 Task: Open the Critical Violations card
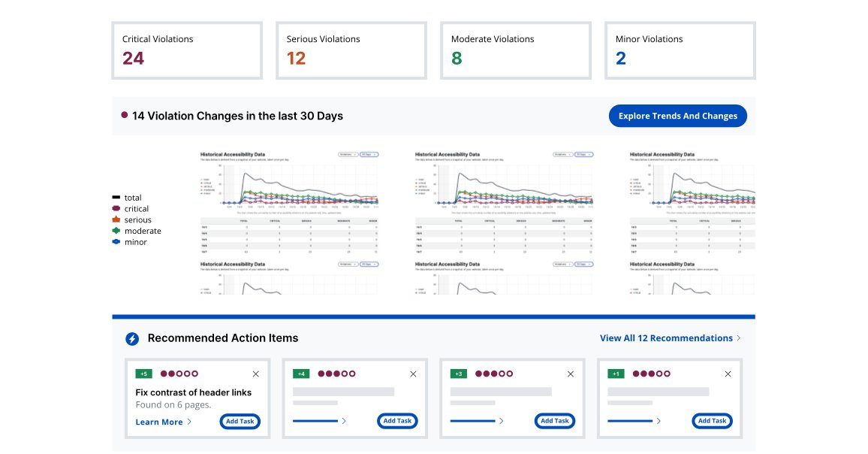[186, 50]
